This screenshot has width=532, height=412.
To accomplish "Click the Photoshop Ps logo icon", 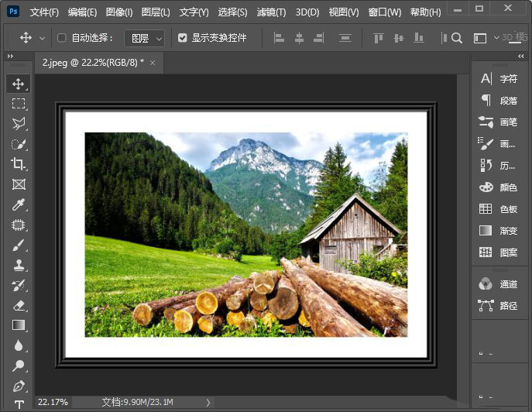I will (13, 12).
